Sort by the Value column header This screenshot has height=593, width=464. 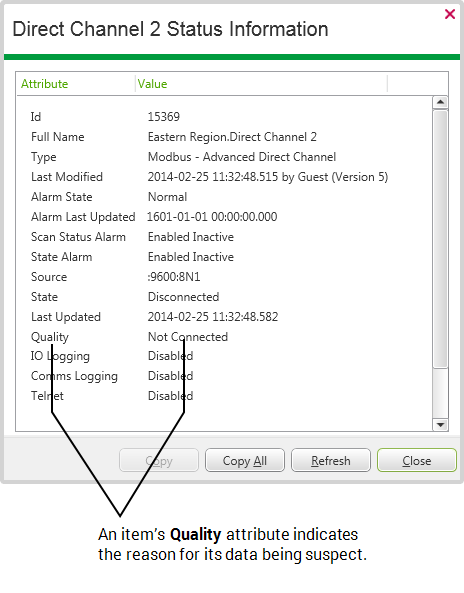click(x=152, y=84)
